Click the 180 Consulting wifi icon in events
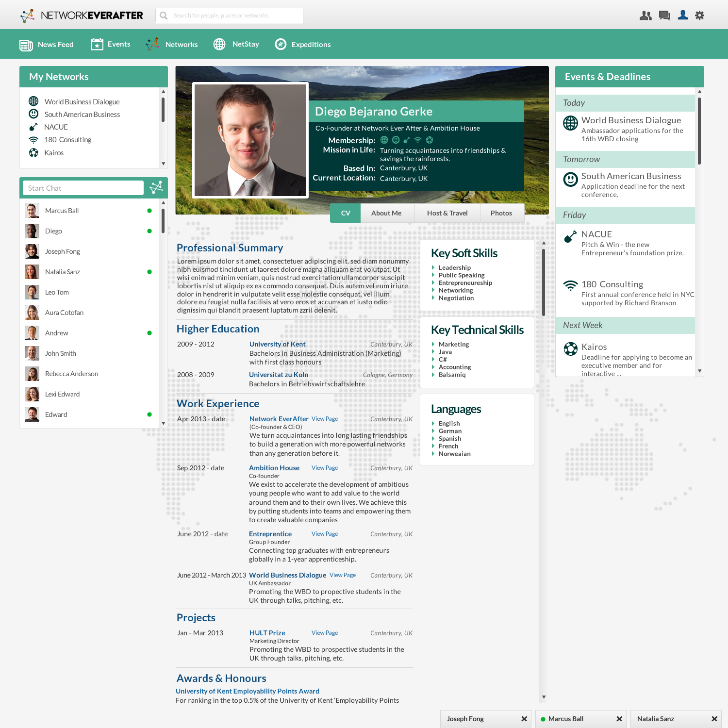 pos(570,285)
